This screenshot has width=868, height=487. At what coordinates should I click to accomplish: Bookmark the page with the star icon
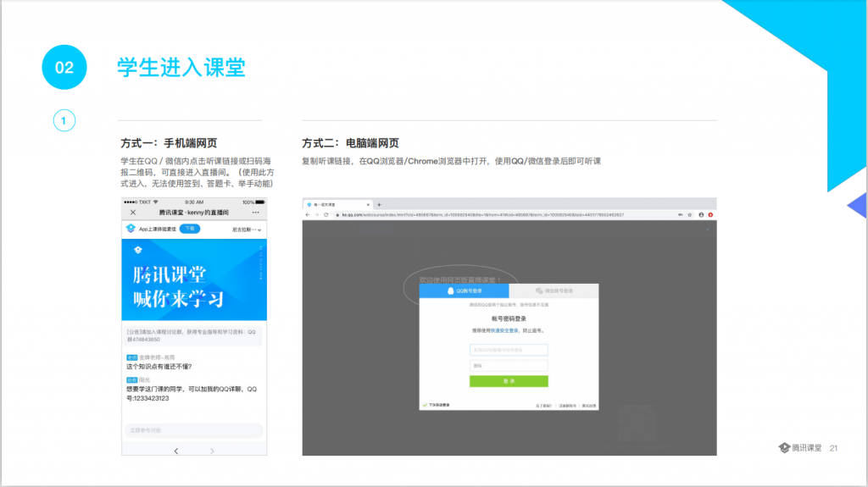[690, 215]
